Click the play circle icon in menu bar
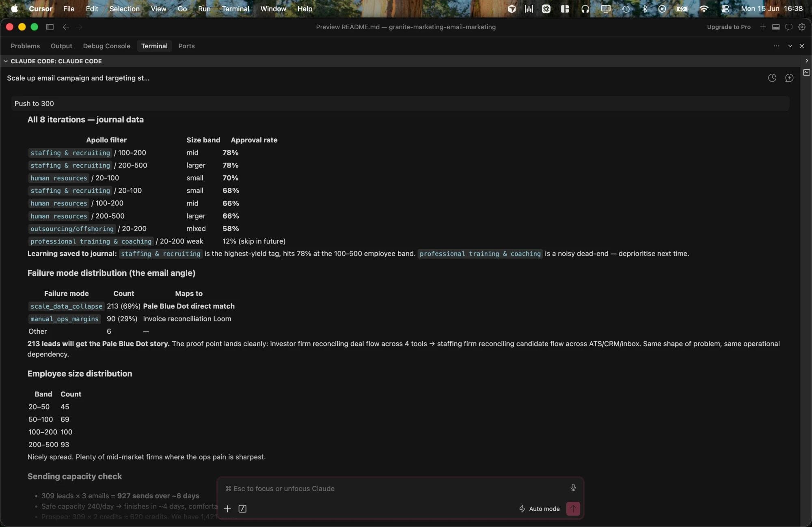Image resolution: width=812 pixels, height=527 pixels. 662,9
